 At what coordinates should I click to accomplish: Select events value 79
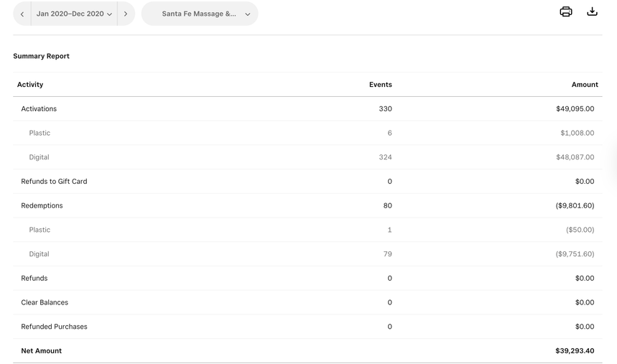click(x=388, y=254)
